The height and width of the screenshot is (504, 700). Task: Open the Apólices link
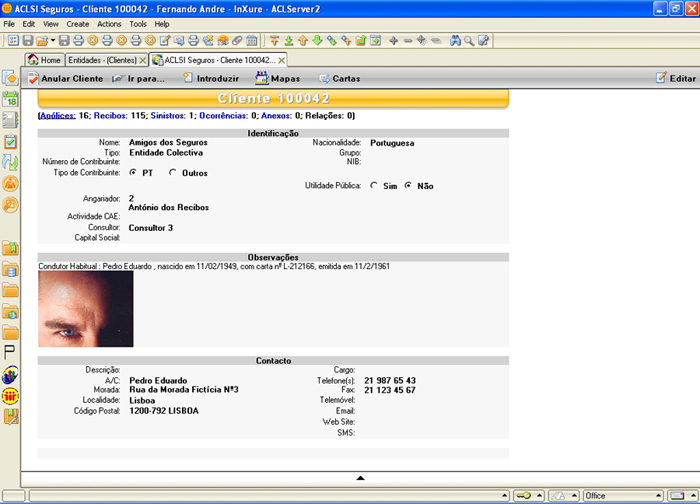point(57,116)
